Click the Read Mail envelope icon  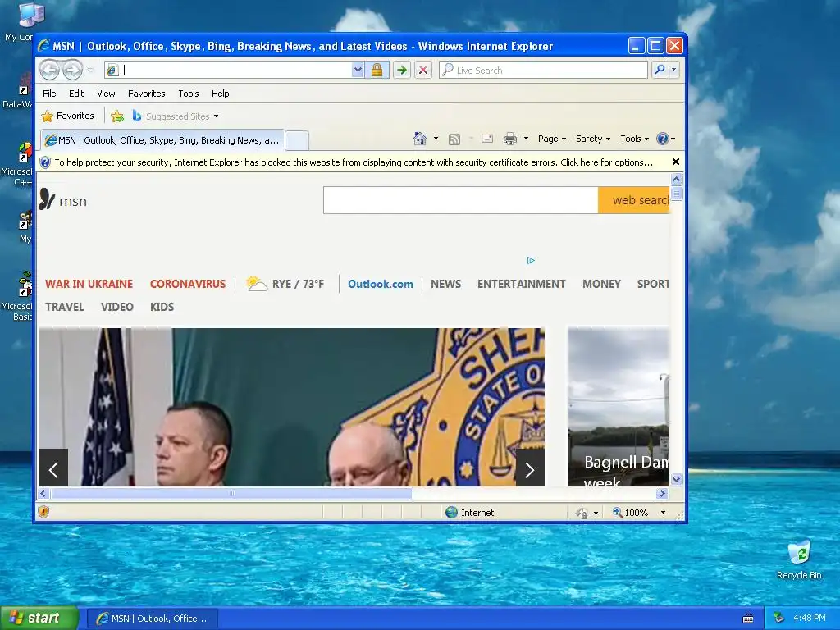click(487, 139)
